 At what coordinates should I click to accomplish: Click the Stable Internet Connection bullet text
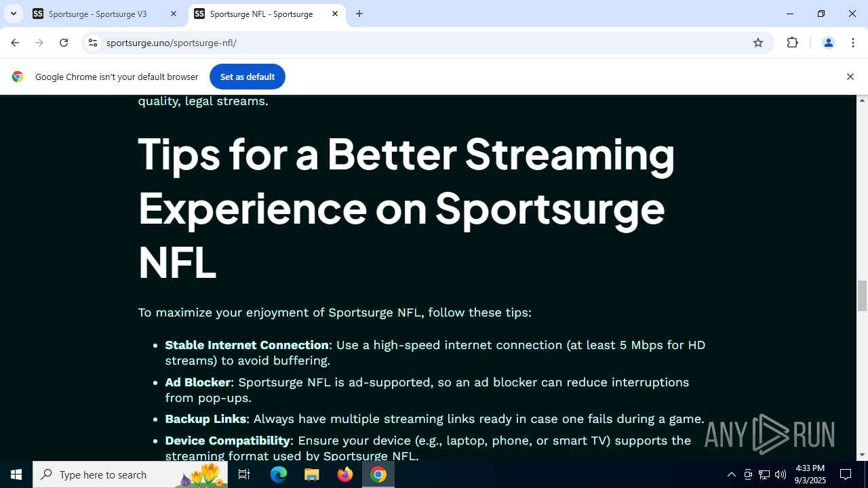click(x=435, y=352)
